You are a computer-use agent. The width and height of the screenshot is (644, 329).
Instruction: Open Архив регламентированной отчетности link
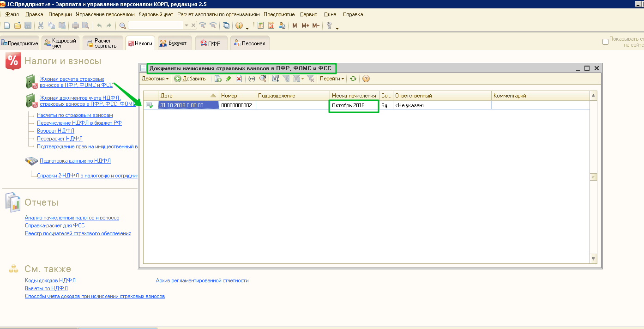(202, 280)
